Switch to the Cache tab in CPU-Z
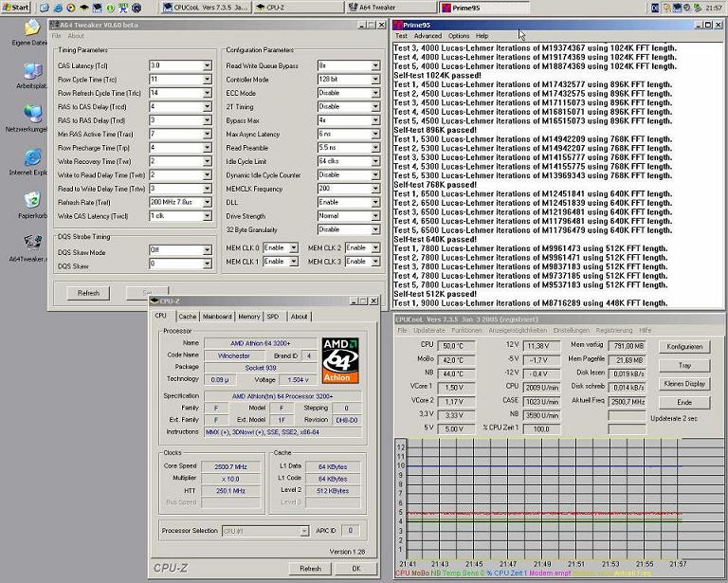728x583 pixels. click(188, 316)
